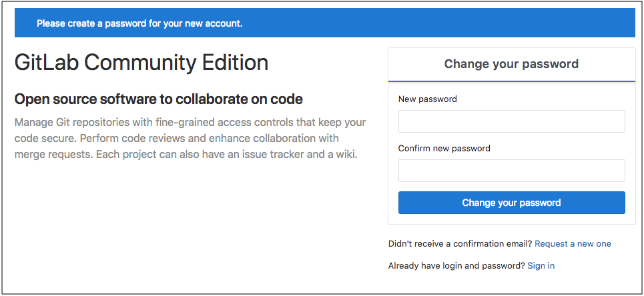Image resolution: width=644 pixels, height=296 pixels.
Task: Click the New password label text
Action: (428, 99)
